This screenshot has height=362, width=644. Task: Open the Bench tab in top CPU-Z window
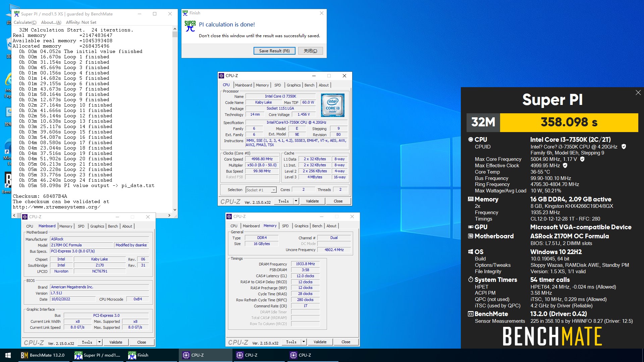(309, 85)
